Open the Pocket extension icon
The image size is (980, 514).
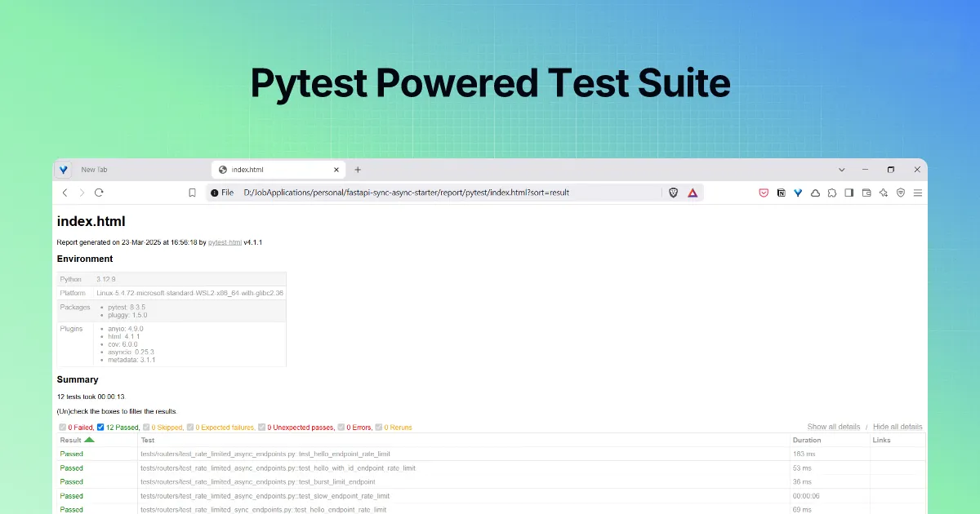[x=764, y=193]
